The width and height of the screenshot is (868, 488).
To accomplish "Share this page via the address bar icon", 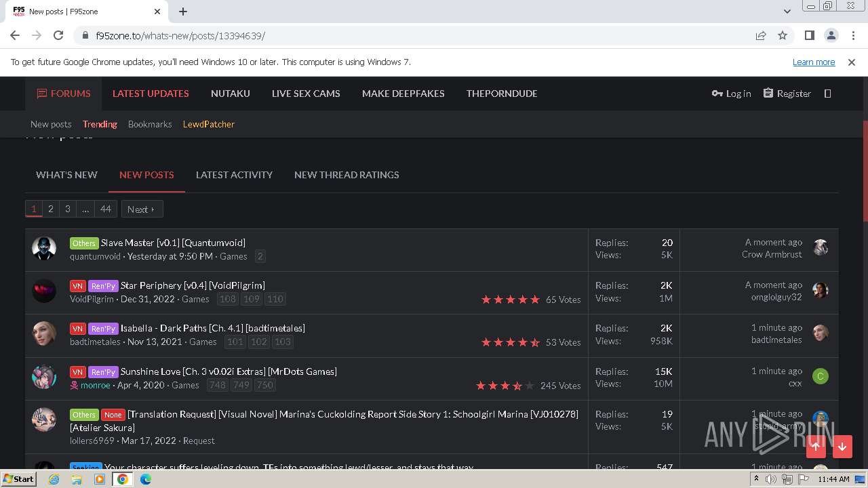I will [x=761, y=35].
